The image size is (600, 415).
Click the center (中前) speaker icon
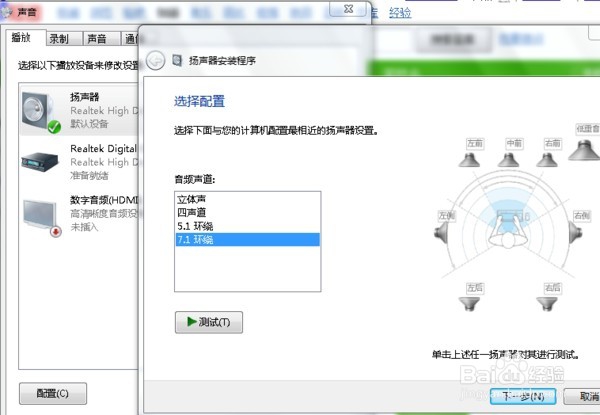coord(508,159)
